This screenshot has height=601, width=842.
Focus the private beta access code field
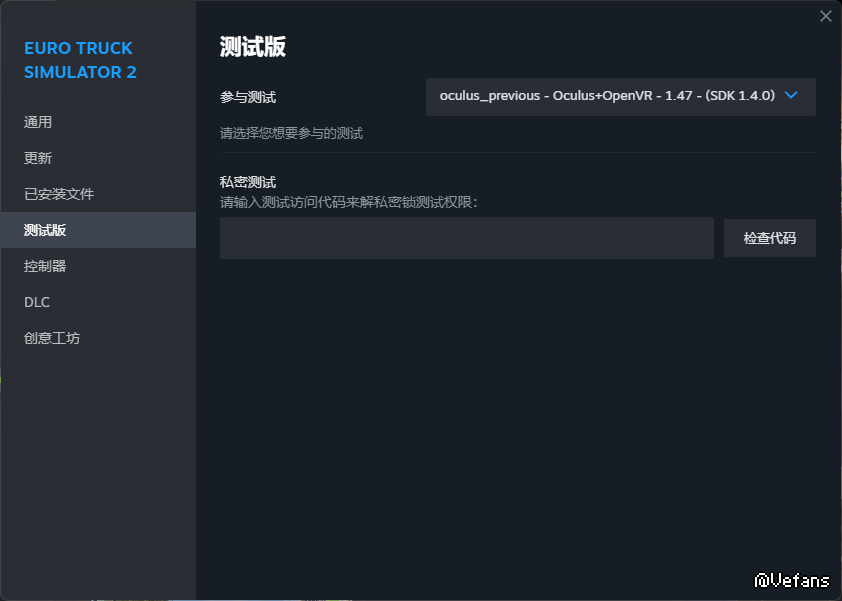pyautogui.click(x=466, y=238)
